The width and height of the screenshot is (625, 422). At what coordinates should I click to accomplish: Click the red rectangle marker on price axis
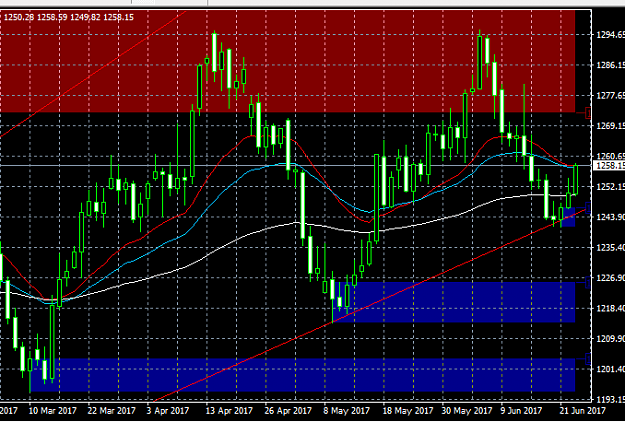[588, 113]
